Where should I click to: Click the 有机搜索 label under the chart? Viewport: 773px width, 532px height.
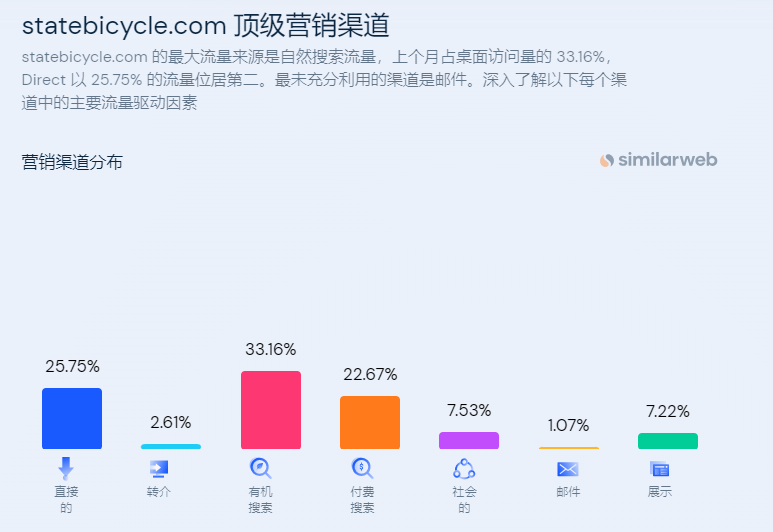pos(260,500)
